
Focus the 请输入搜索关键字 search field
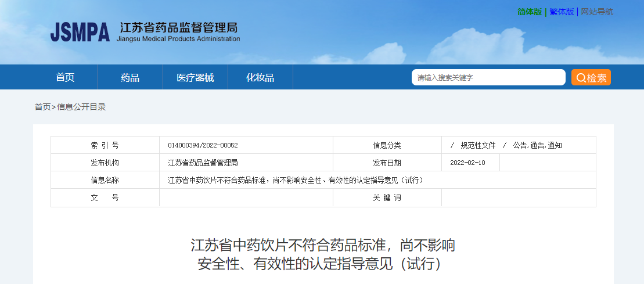[x=488, y=77]
